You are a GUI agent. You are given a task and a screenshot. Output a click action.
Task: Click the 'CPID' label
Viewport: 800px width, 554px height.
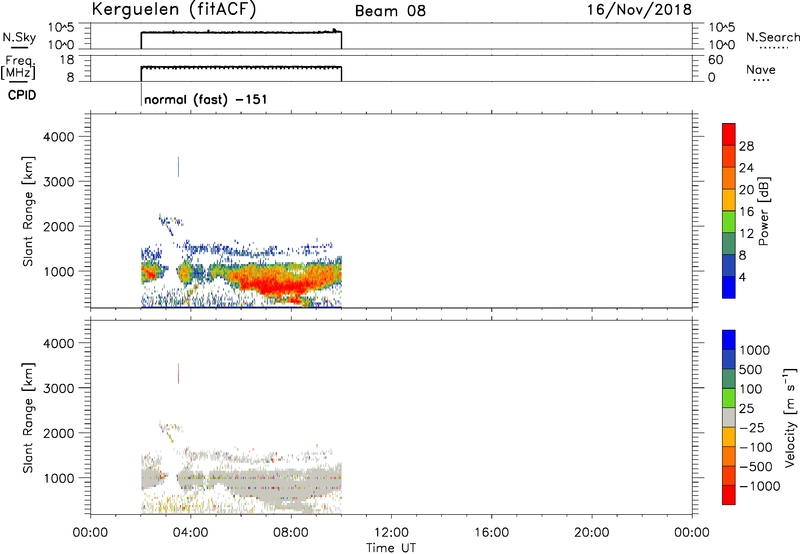[x=22, y=95]
